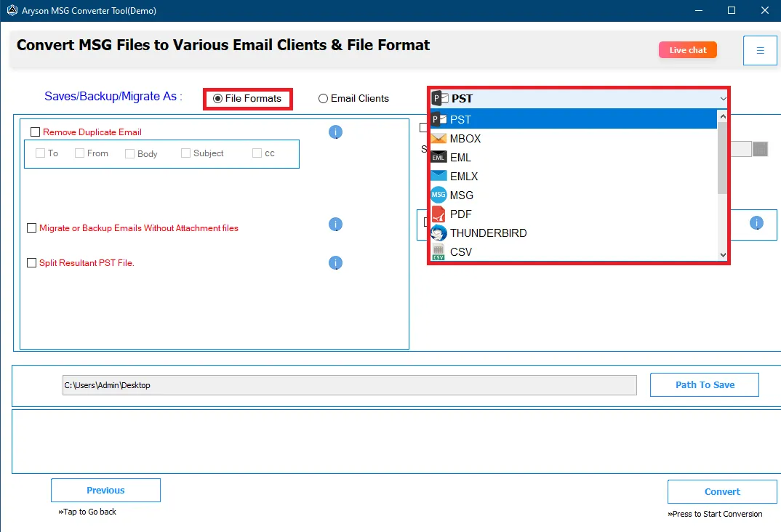Click the Press to Start Conversion hint text
Image resolution: width=781 pixels, height=532 pixels.
pos(715,514)
